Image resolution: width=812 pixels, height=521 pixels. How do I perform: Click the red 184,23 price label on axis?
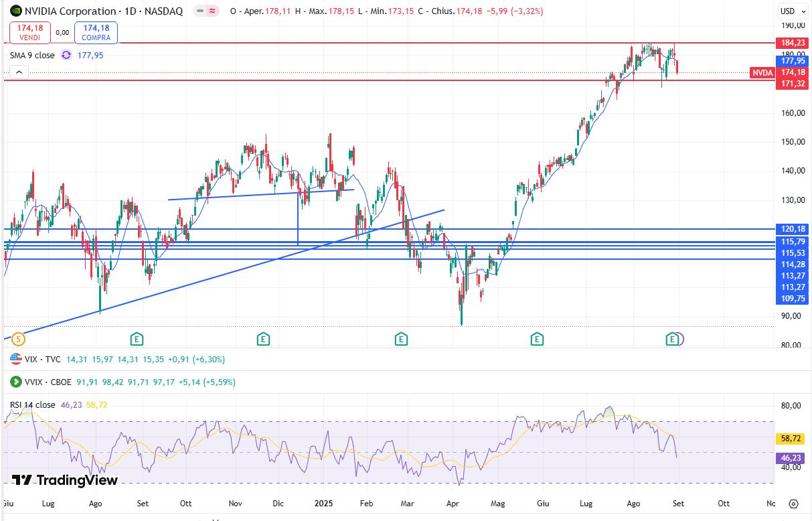click(x=793, y=43)
